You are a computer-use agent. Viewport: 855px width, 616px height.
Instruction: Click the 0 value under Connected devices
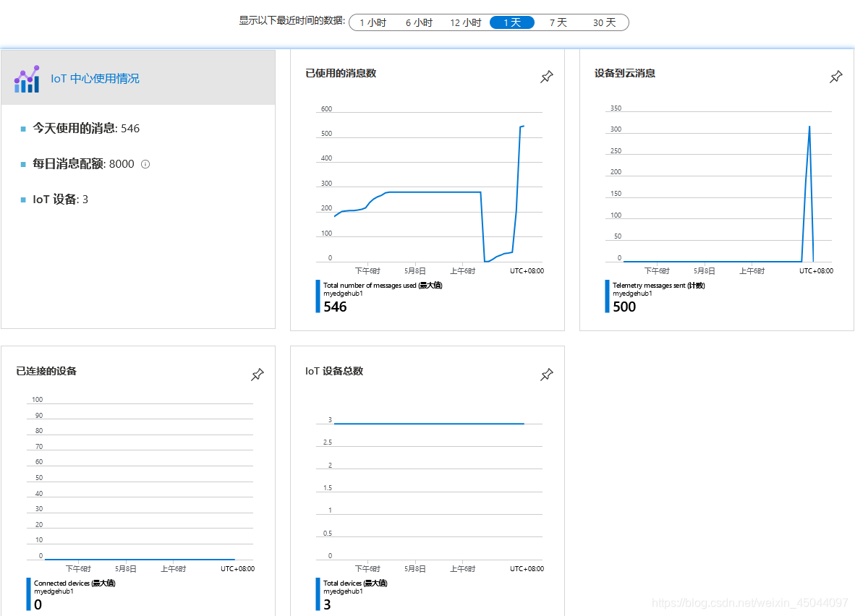(x=38, y=604)
